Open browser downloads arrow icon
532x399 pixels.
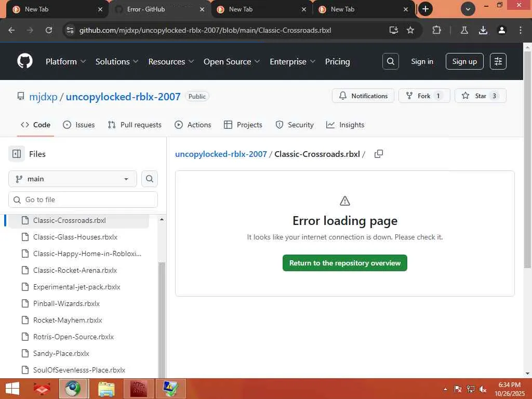coord(483,30)
